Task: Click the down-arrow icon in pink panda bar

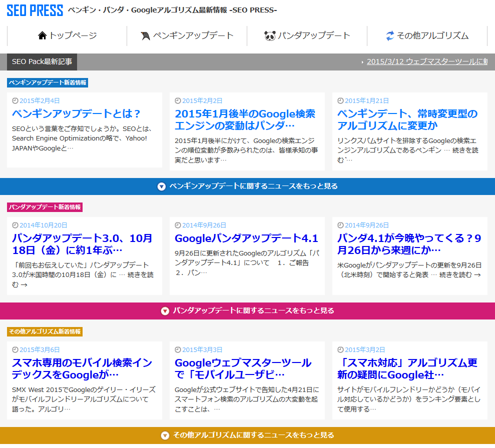Action: [x=165, y=311]
